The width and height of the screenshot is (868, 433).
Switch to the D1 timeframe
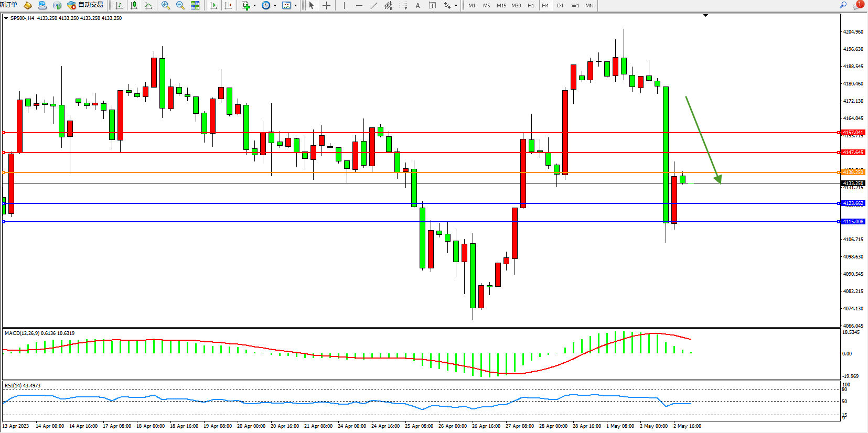coord(560,5)
